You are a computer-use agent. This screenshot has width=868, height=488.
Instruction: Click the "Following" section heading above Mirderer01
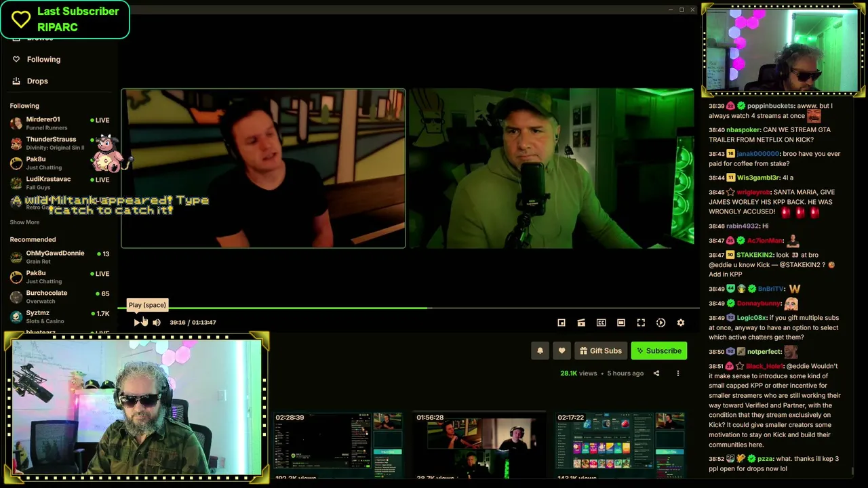(24, 106)
